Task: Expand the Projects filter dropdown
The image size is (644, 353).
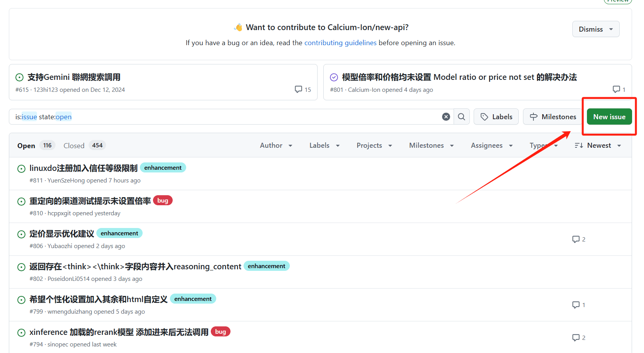Action: coord(374,145)
